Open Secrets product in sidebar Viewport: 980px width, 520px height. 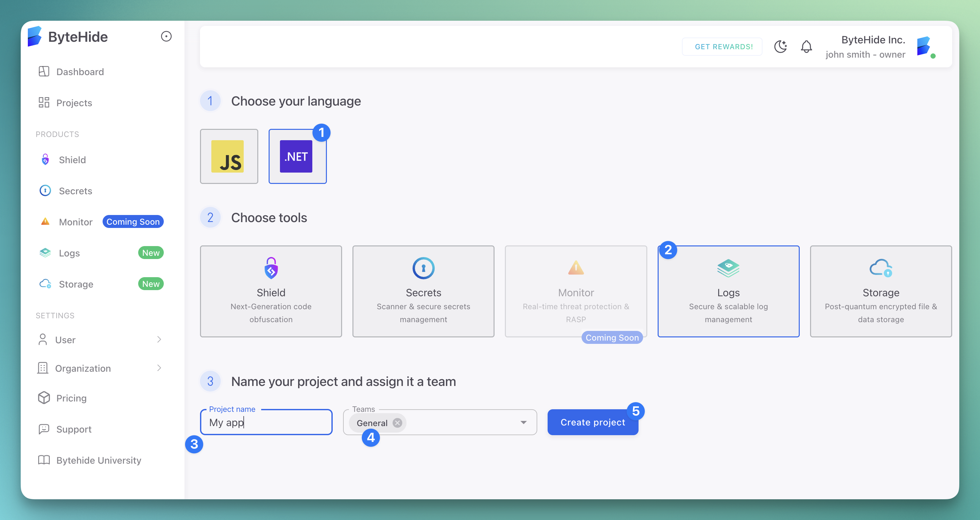[x=75, y=191]
